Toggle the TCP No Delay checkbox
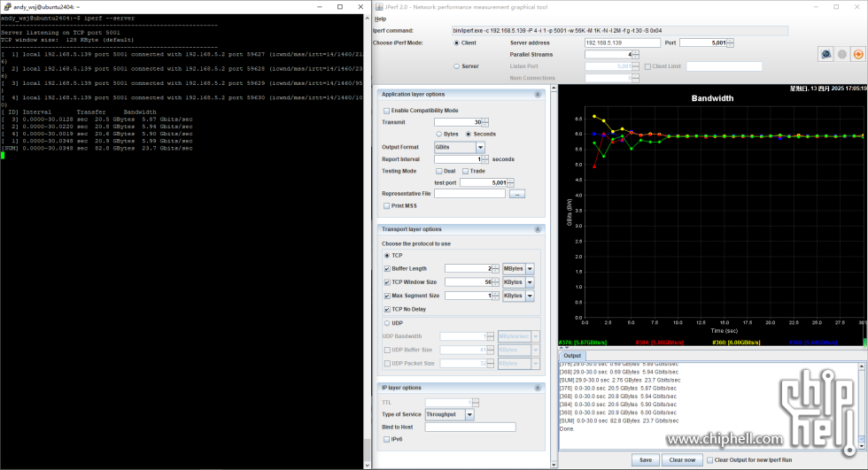This screenshot has height=470, width=868. pyautogui.click(x=387, y=310)
